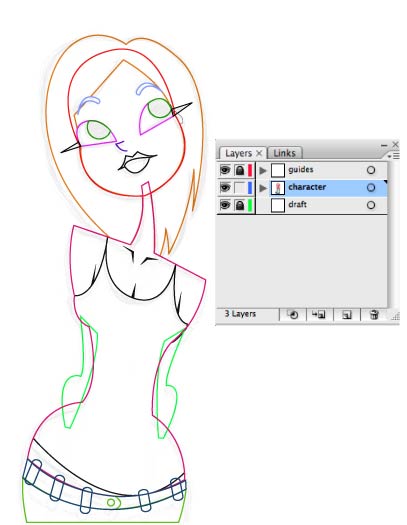Open the Layers panel flyout menu
Image resolution: width=407 pixels, height=525 pixels.
(394, 156)
